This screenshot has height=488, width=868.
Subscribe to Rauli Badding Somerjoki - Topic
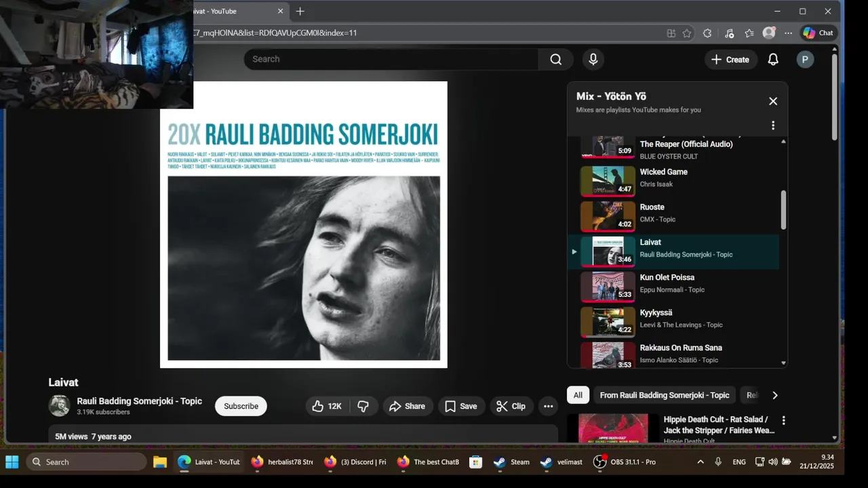(x=241, y=406)
